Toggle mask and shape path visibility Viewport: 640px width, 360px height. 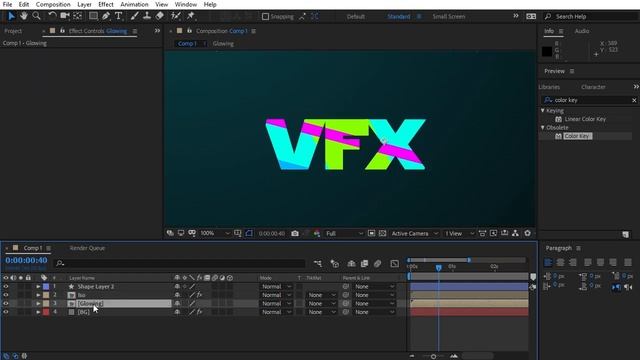click(249, 233)
